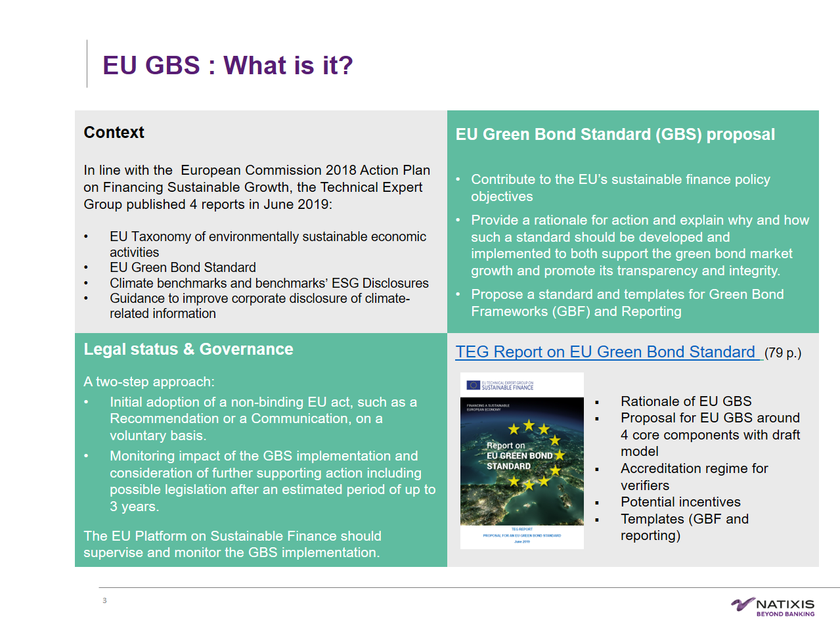The height and width of the screenshot is (630, 840).
Task: Select the 'Potential incentives' bullet item
Action: coord(680,502)
